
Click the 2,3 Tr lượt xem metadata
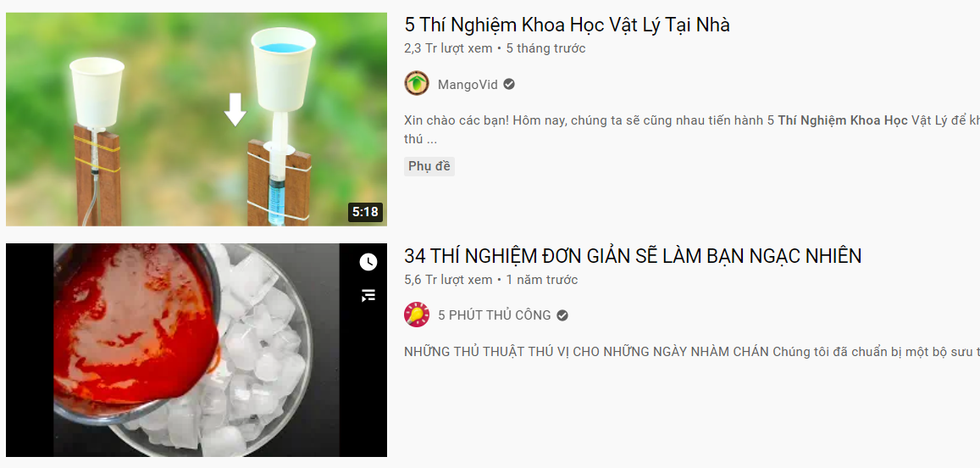(x=448, y=48)
